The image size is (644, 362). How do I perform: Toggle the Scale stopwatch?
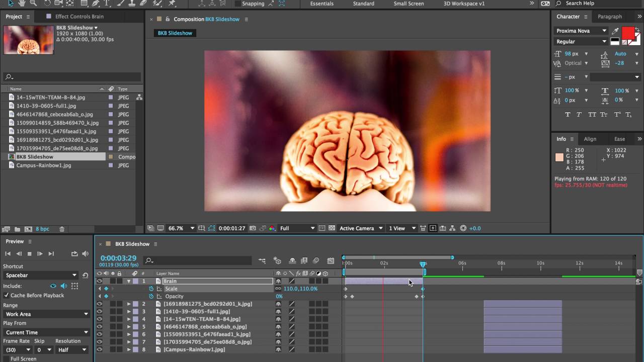151,289
